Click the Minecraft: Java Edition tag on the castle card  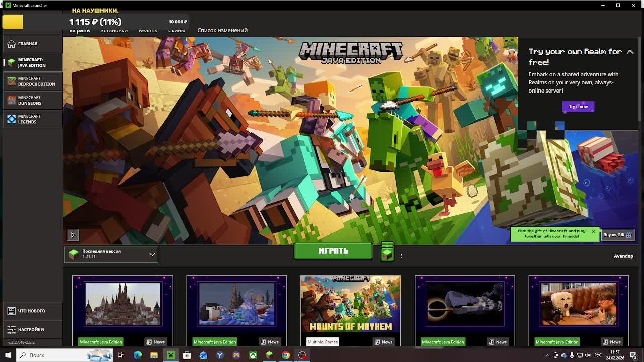click(101, 342)
